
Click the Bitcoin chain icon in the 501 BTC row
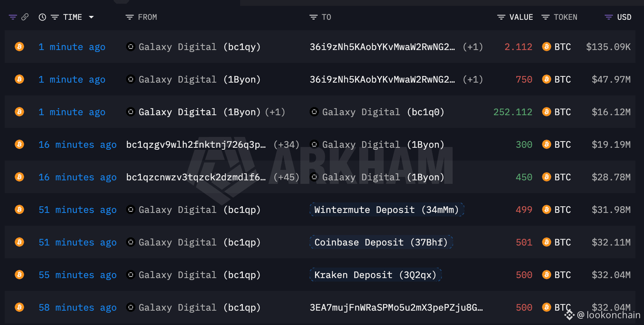(19, 242)
